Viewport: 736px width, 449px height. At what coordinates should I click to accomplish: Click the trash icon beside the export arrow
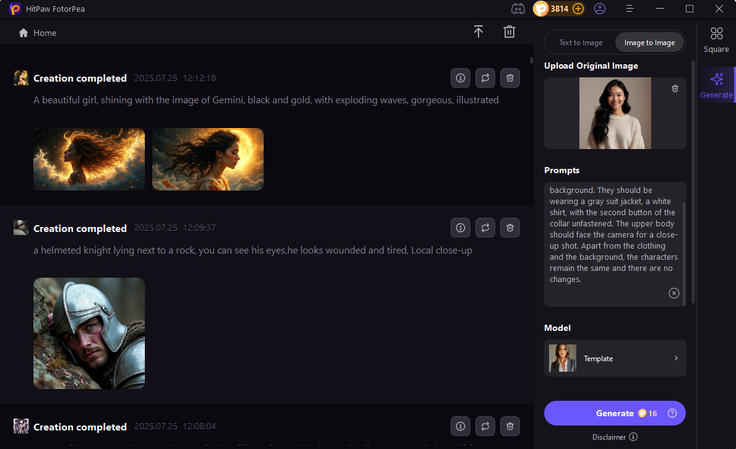(509, 32)
